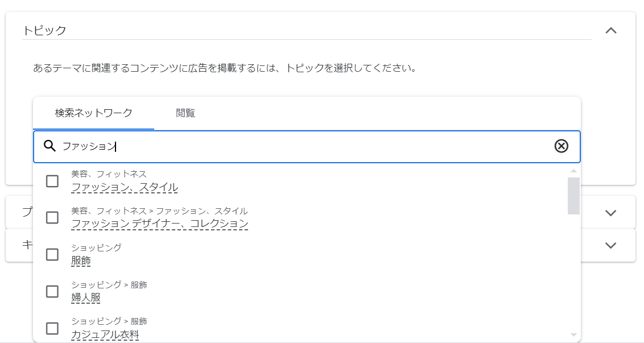Check the ファッション、スタイル checkbox
The image size is (644, 343).
pyautogui.click(x=52, y=181)
